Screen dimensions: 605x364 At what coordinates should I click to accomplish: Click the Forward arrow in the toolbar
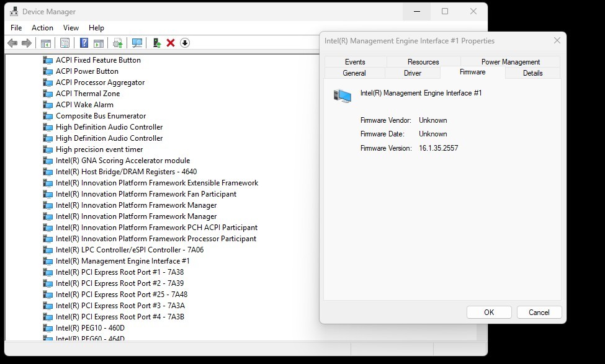[x=27, y=43]
